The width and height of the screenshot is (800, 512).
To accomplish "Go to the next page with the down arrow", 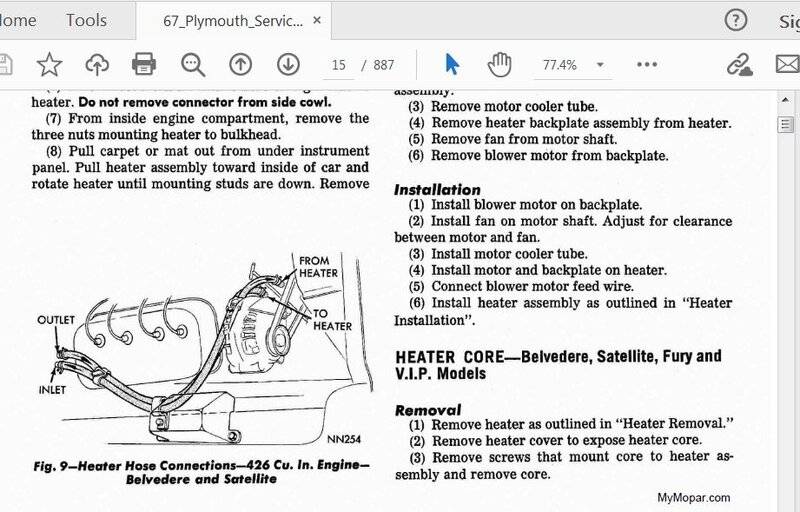I will 288,65.
